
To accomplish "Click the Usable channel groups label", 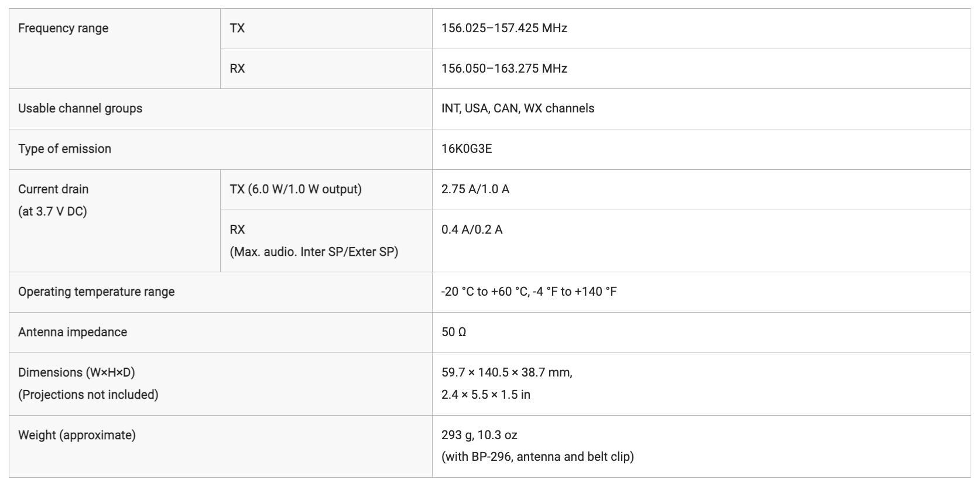I will click(x=80, y=108).
